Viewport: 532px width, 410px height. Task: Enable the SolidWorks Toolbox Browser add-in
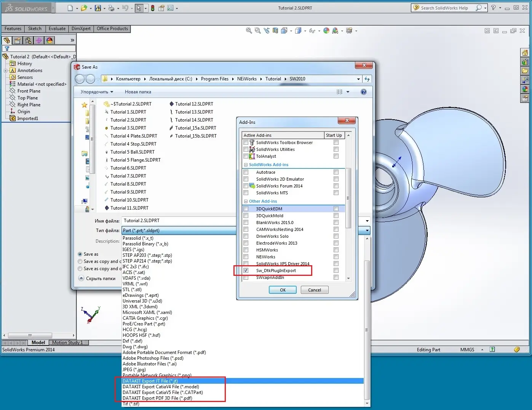coord(246,143)
